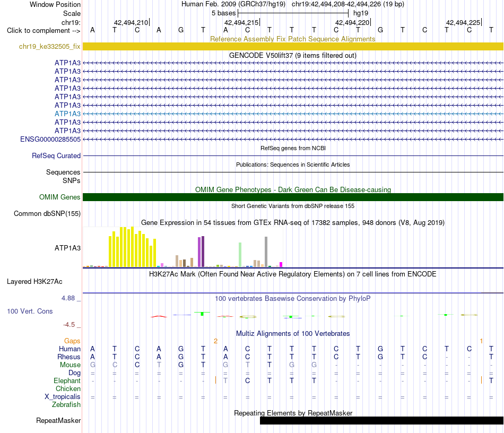
Task: Click the chr19_ke332505_fix track label
Action: pos(49,46)
